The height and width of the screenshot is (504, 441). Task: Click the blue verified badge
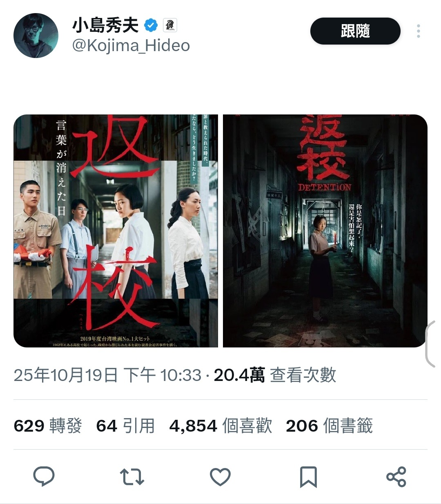(x=151, y=26)
